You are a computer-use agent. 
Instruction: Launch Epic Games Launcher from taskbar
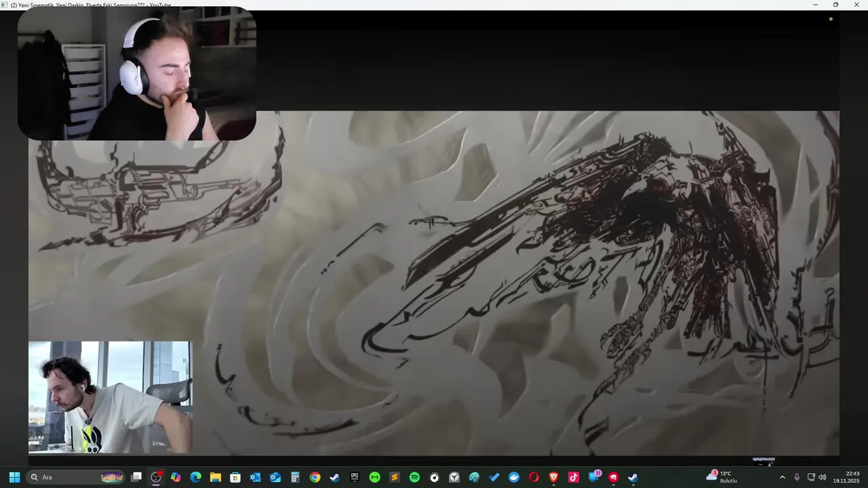[x=355, y=477]
